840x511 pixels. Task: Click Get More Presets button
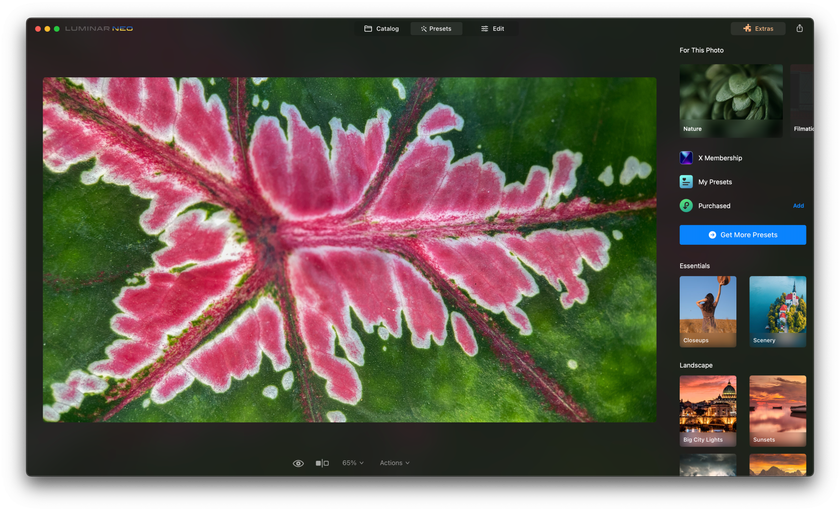[x=742, y=235]
